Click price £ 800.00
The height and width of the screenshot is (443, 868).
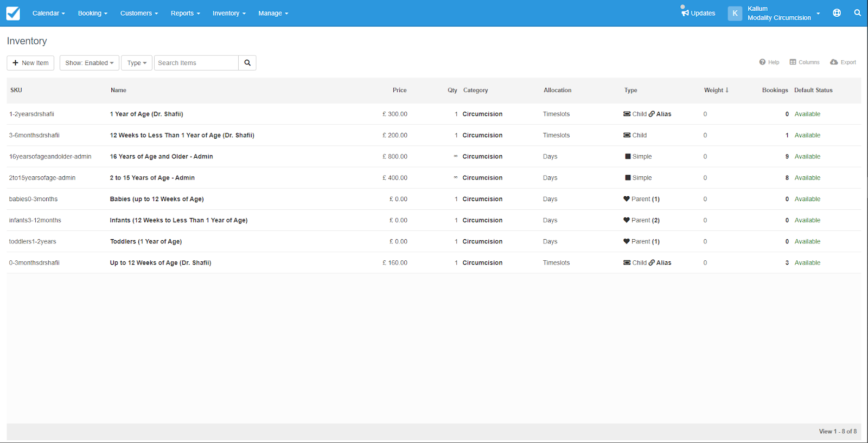pos(395,156)
